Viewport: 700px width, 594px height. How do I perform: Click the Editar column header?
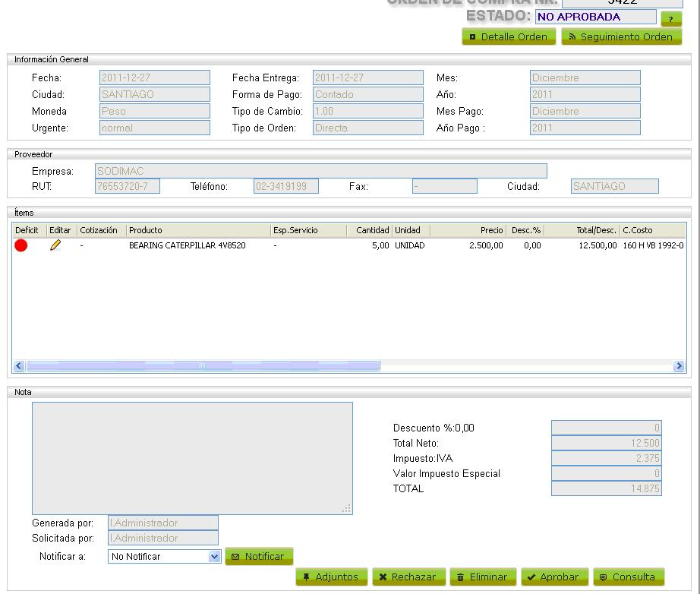[60, 230]
